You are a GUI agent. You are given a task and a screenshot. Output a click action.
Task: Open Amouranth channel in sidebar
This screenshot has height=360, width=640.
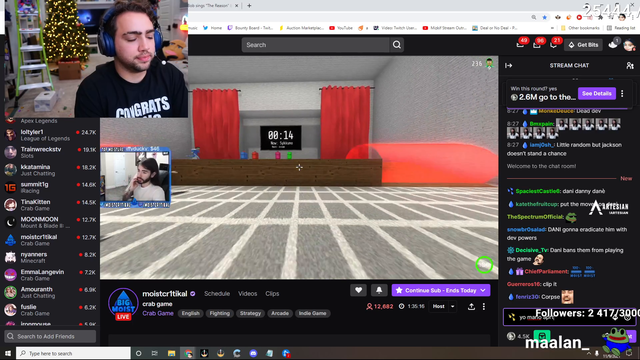pos(50,292)
